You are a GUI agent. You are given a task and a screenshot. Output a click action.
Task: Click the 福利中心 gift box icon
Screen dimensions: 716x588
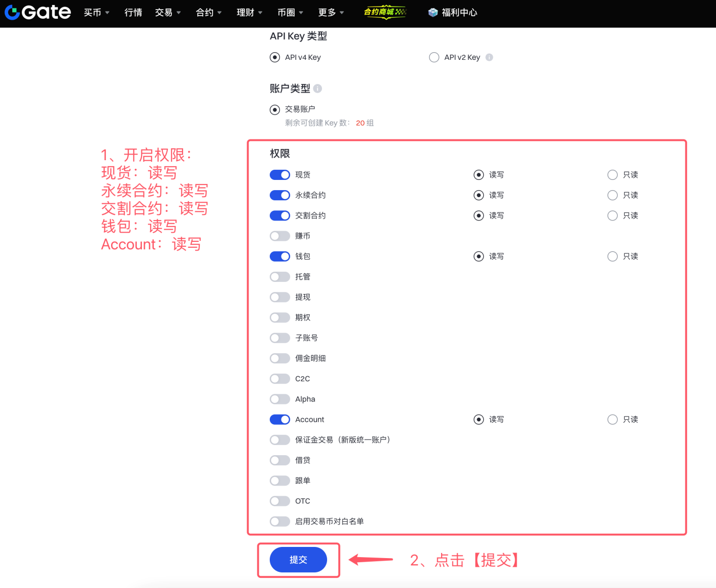[x=434, y=12]
